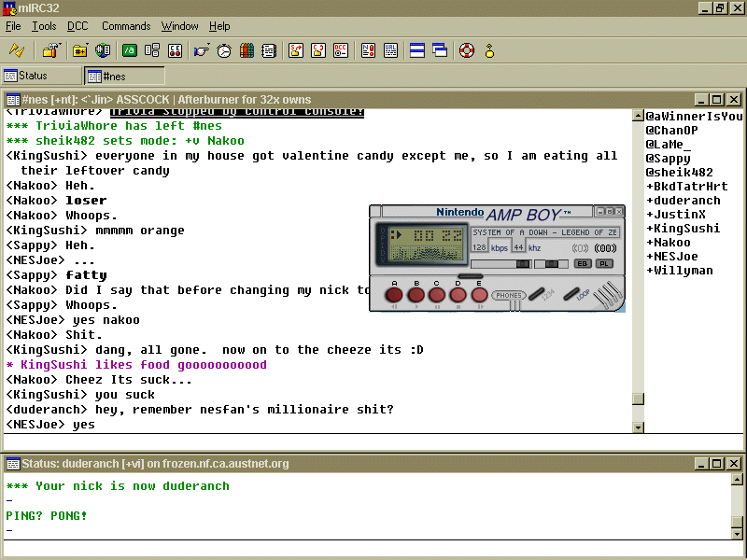Click the timer clock icon in the toolbar
Image resolution: width=747 pixels, height=560 pixels.
[x=224, y=50]
